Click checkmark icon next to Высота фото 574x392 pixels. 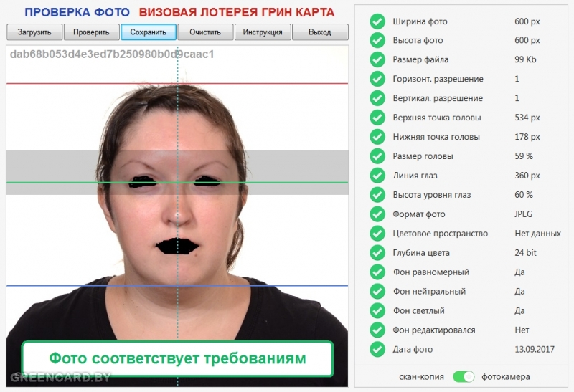377,40
